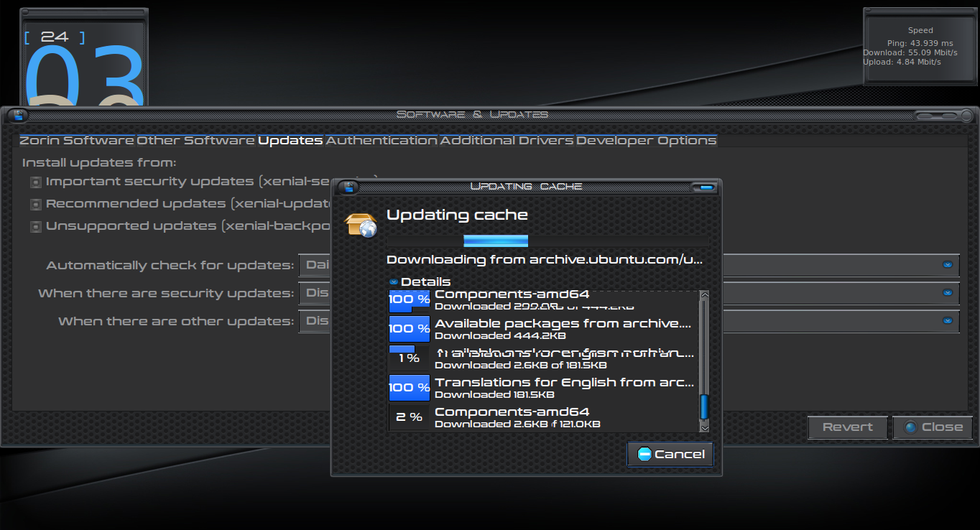Enable Recommended updates checkbox

35,205
